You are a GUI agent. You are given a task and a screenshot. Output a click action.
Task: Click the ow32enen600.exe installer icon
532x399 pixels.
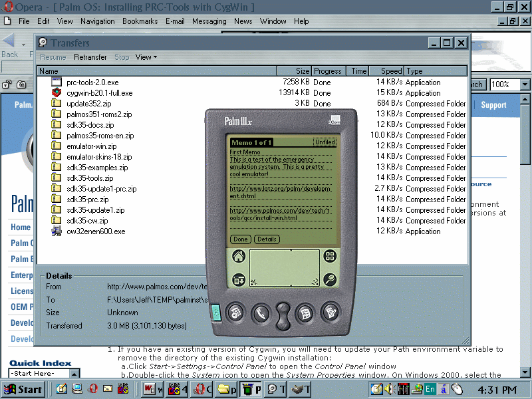coord(57,231)
